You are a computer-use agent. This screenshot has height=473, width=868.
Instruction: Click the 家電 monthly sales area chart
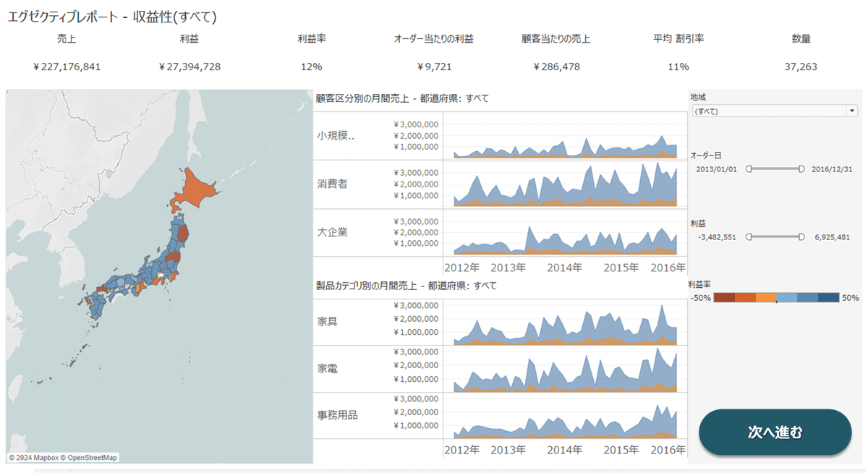click(x=564, y=368)
